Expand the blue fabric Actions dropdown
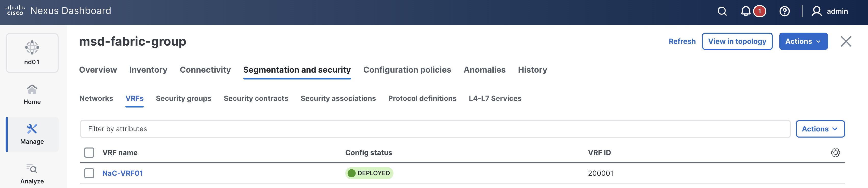The width and height of the screenshot is (868, 188). pos(803,42)
